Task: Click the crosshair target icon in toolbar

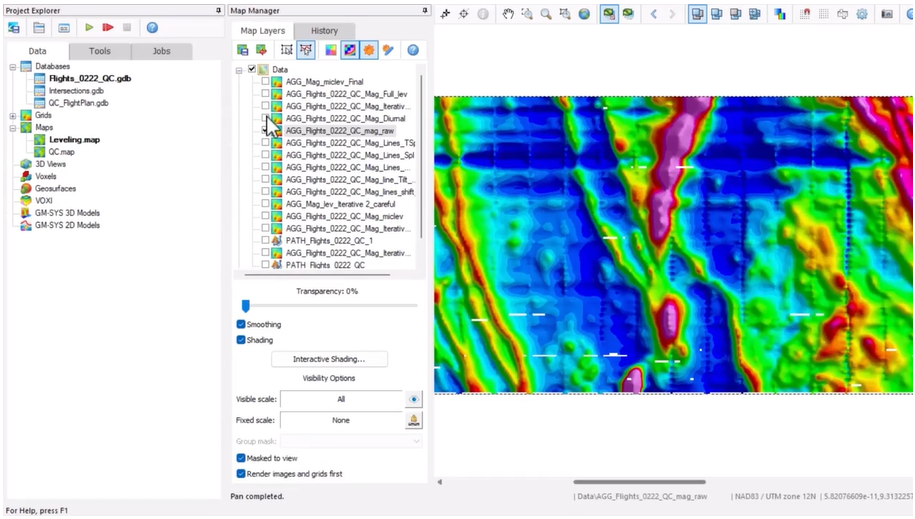Action: coord(464,14)
